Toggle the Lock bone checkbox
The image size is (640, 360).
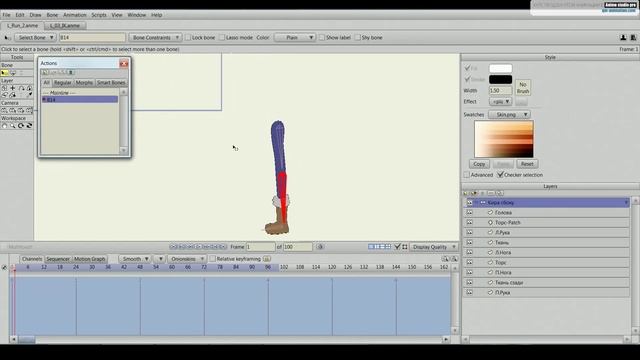[188, 38]
